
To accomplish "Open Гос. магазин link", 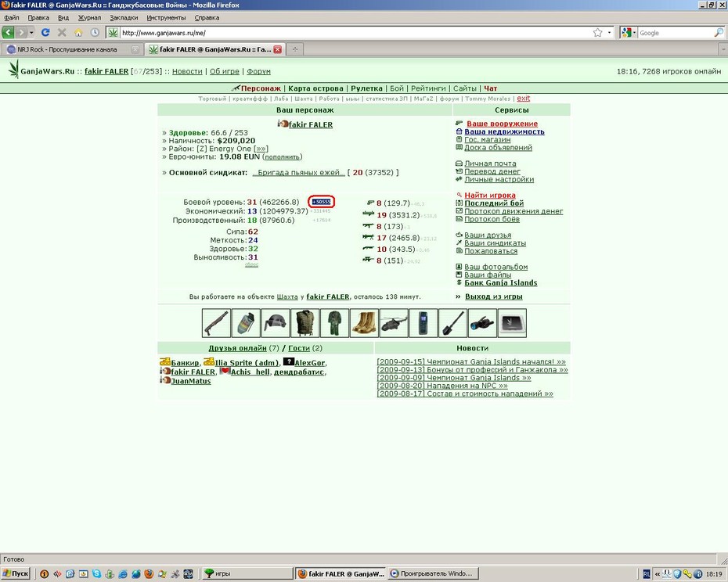I will [x=488, y=139].
